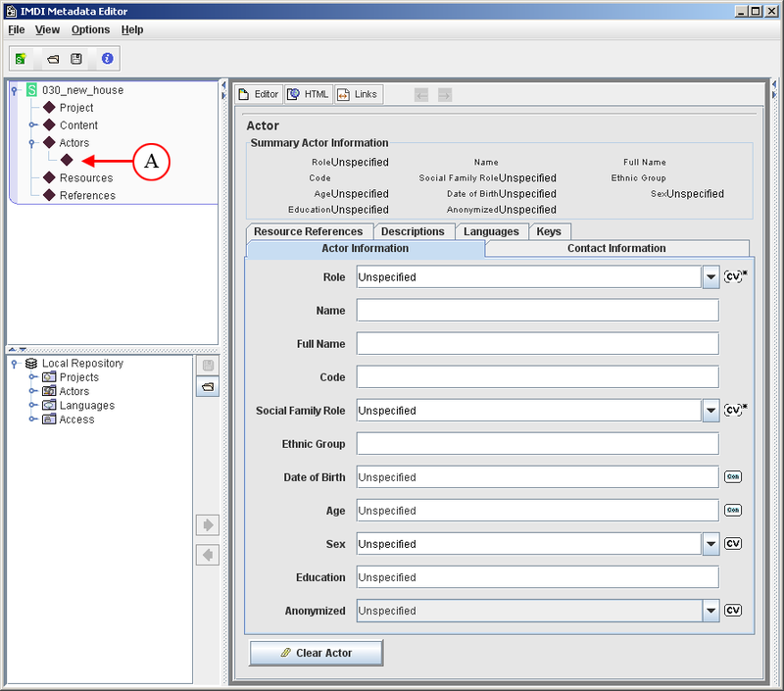Click the forward navigation arrow in editor toolbar

pos(445,94)
